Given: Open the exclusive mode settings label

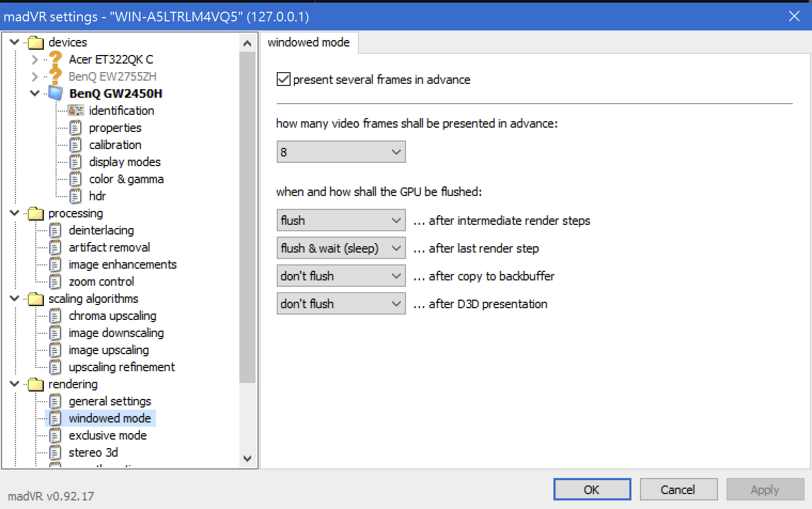Looking at the screenshot, I should coord(107,435).
